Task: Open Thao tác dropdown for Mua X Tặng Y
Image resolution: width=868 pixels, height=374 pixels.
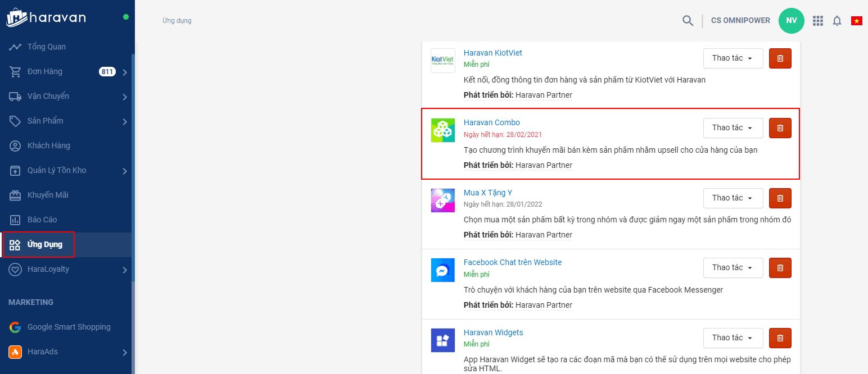Action: (733, 198)
